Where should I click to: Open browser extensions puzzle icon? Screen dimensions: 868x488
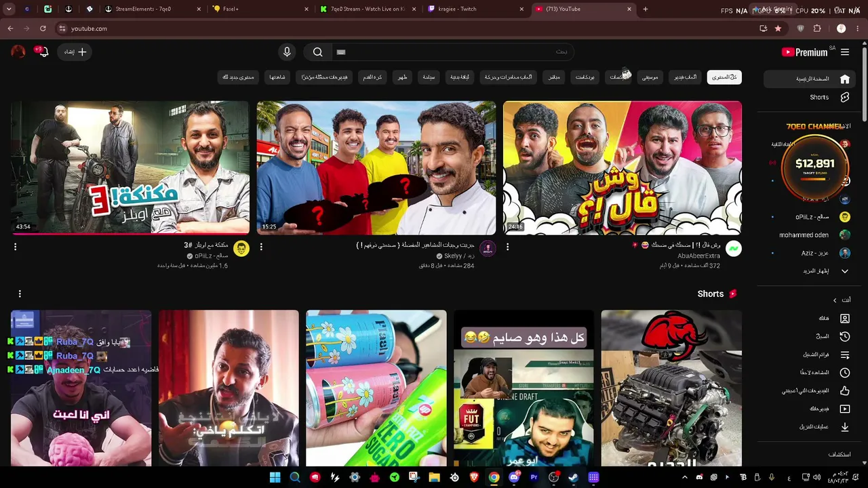pyautogui.click(x=817, y=28)
